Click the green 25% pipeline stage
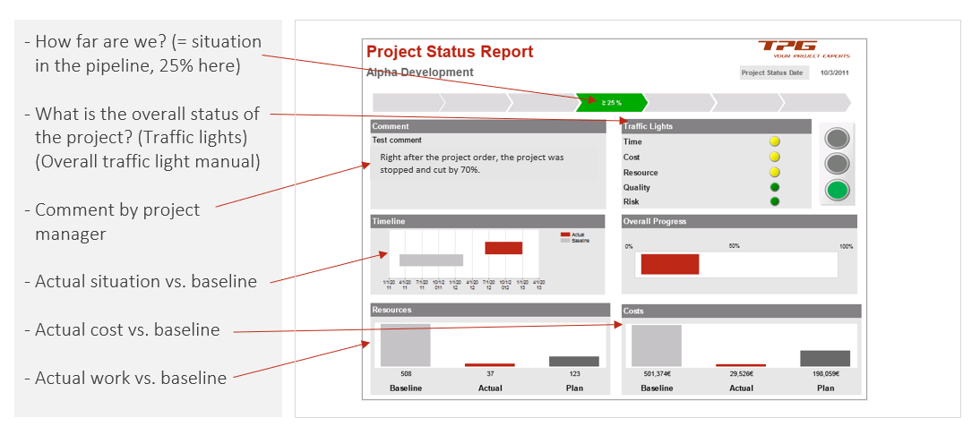The width and height of the screenshot is (980, 435). (x=611, y=102)
